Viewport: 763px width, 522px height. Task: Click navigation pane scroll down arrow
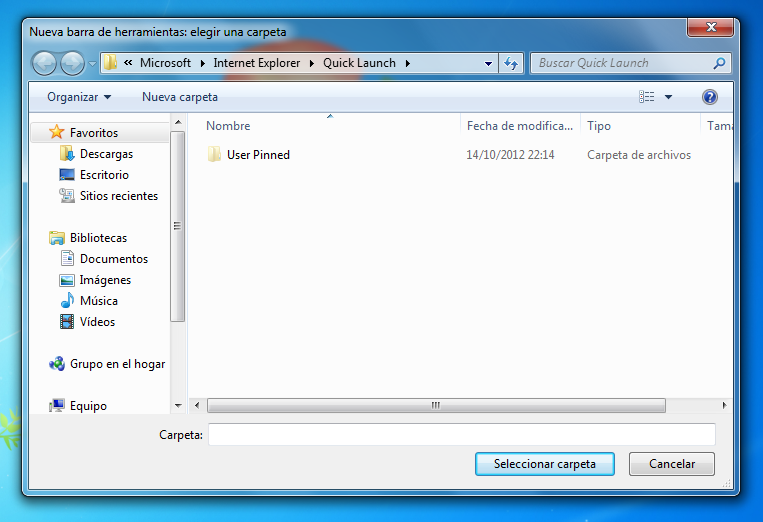point(178,405)
